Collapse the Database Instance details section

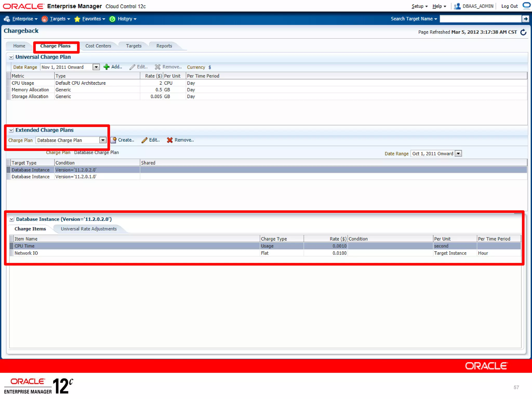[12, 219]
